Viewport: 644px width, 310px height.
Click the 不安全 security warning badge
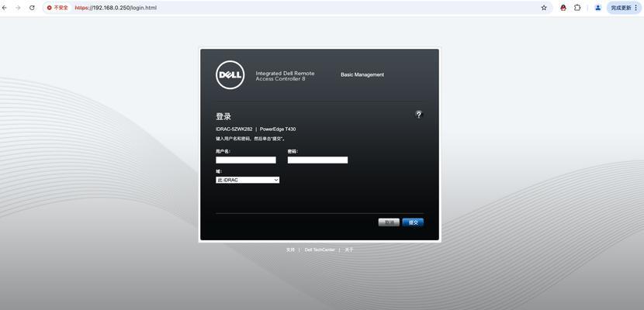pyautogui.click(x=57, y=8)
